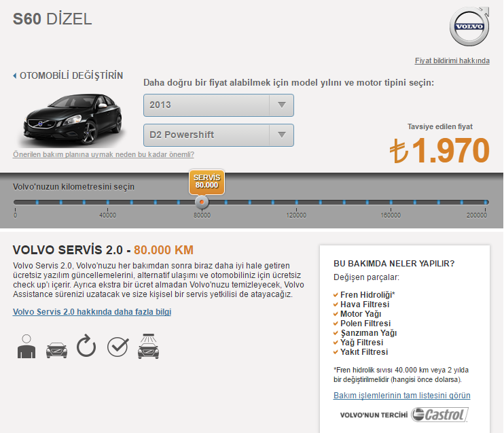
Task: Click OTOMOBİLİ DEĞİŞTİRİN to change car
Action: pyautogui.click(x=71, y=75)
